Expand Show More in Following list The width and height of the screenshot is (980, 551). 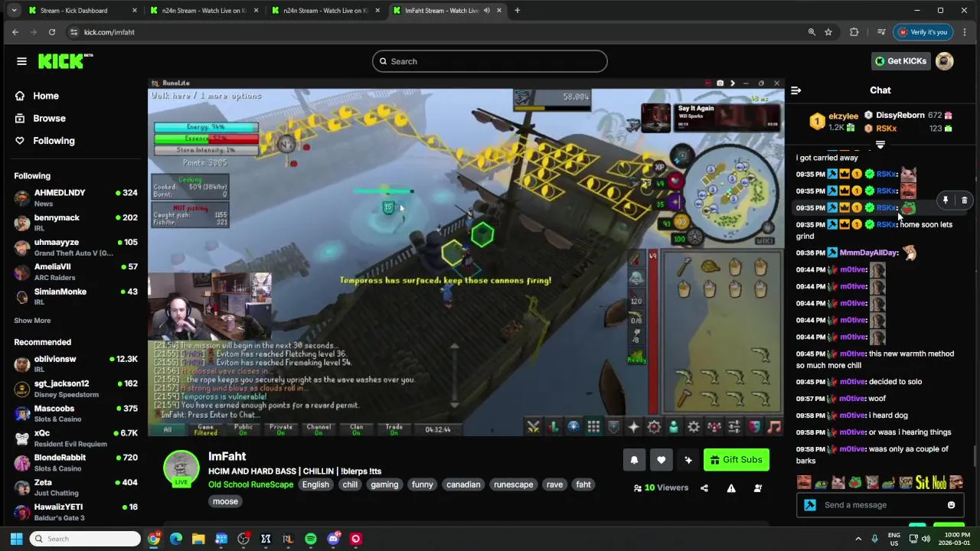click(x=32, y=321)
